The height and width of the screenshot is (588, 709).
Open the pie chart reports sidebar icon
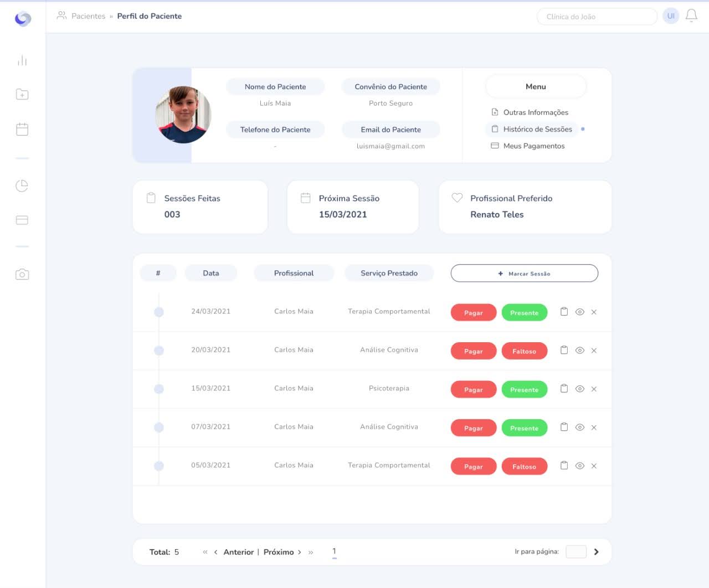point(22,185)
